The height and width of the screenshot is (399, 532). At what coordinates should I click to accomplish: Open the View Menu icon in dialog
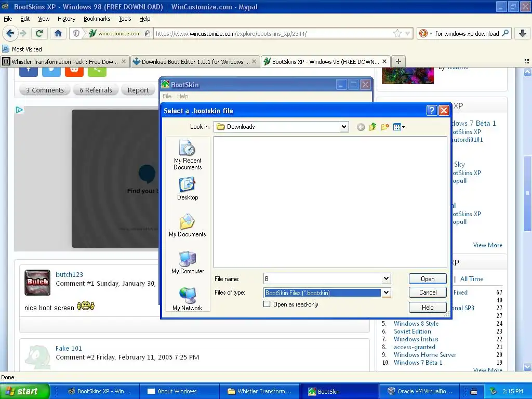coord(398,127)
